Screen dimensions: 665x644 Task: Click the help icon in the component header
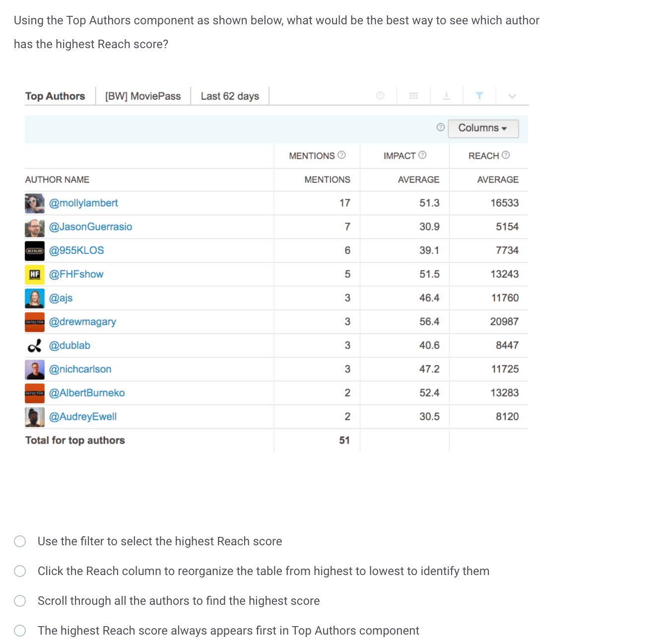380,96
